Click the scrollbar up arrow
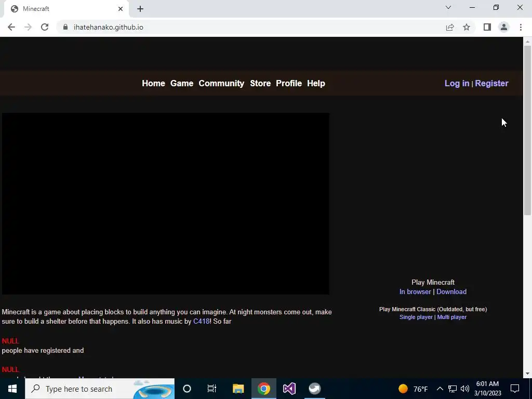The image size is (532, 399). click(527, 42)
